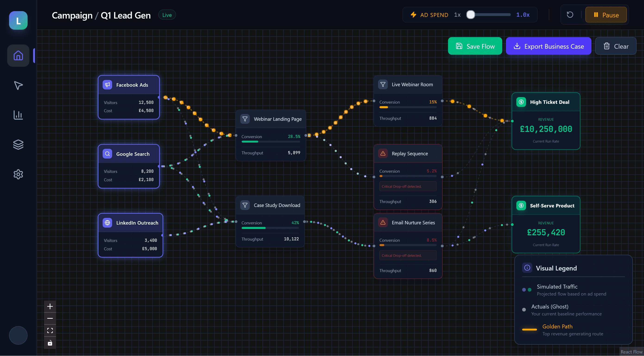Click the Live status badge
644x356 pixels.
point(167,15)
